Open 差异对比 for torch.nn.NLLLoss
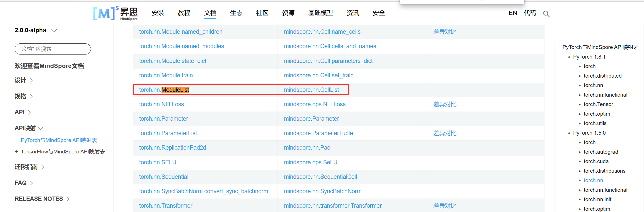Screen dimensions: 644x212 point(445,104)
